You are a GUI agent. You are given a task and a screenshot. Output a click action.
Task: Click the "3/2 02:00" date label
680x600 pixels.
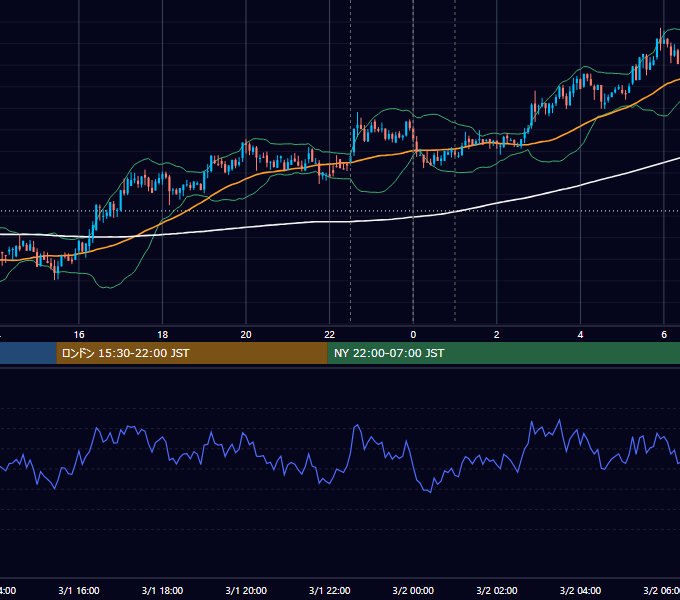tap(497, 590)
